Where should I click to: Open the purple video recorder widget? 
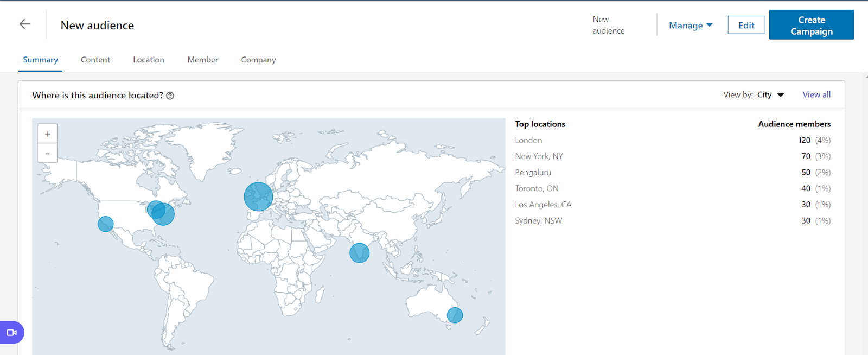click(x=11, y=332)
